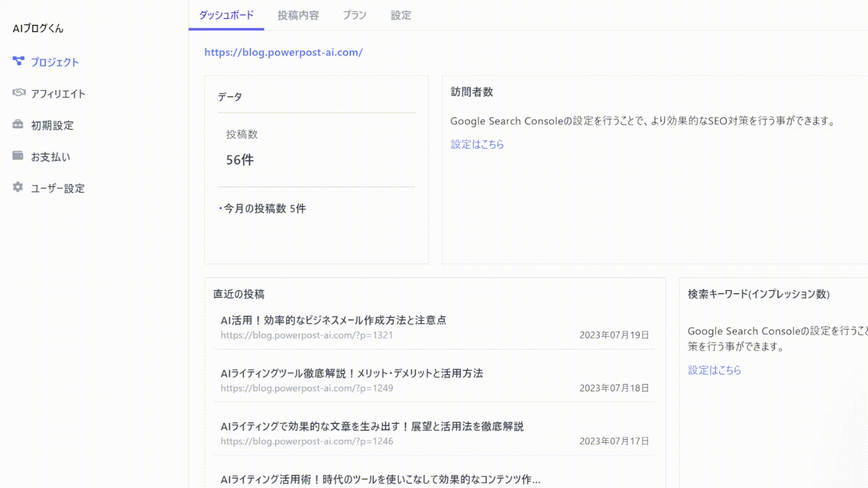Click the user settings gear icon
This screenshot has width=868, height=488.
18,187
